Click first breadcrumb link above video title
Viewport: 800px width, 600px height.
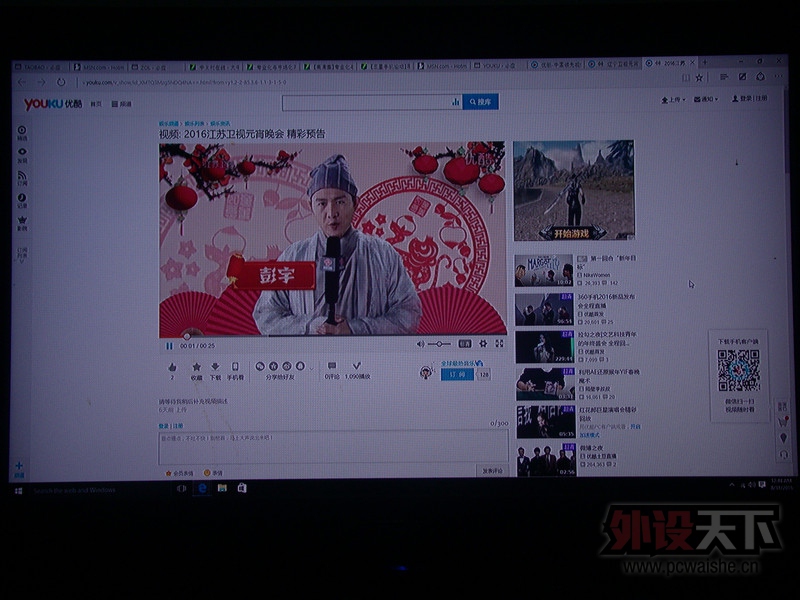[169, 123]
